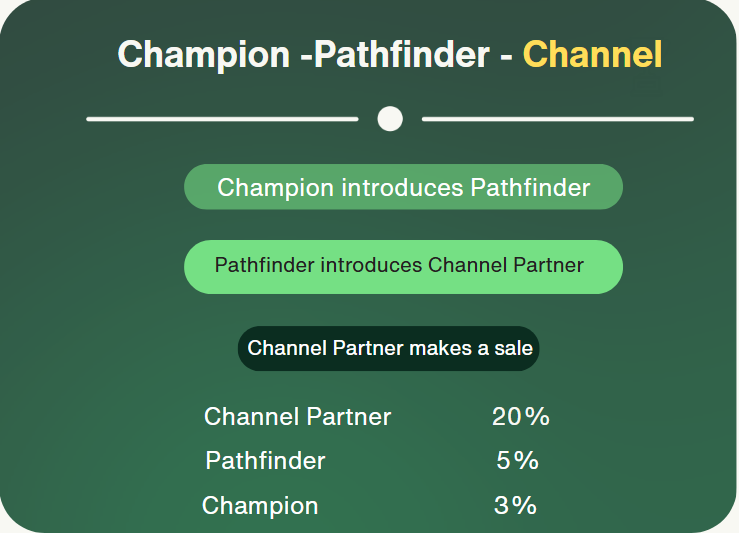Click the "Pathfinder introduces Channel Partner" pill
Screen dimensions: 739x533
403,266
